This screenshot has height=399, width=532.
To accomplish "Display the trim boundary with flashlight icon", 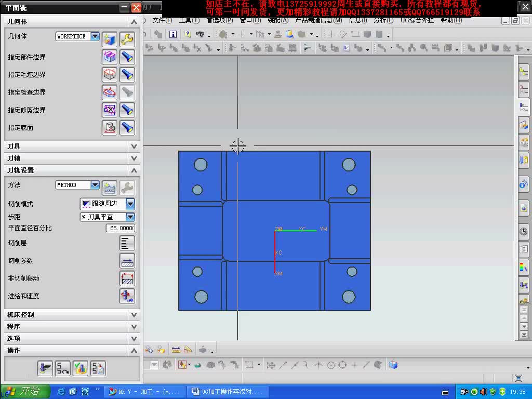I will [x=127, y=110].
